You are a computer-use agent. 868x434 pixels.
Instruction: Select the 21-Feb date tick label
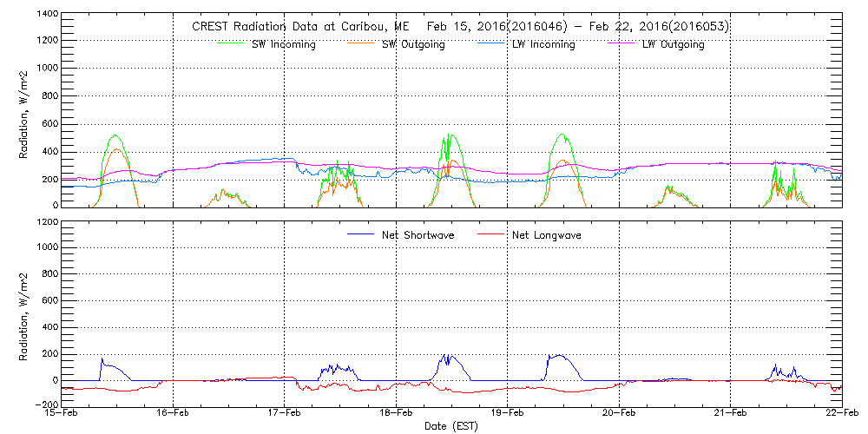tap(731, 415)
